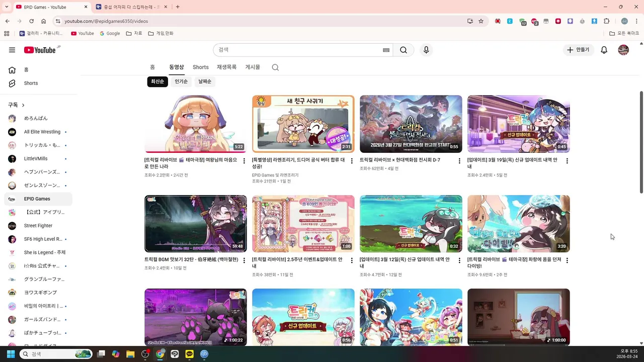Open LittleVMills subscription
644x362 pixels.
pos(39,158)
